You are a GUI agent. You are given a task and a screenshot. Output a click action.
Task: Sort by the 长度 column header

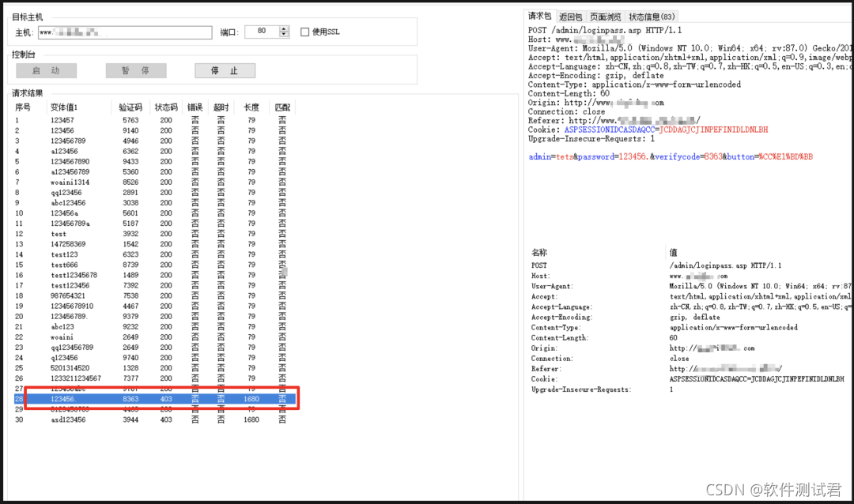coord(251,107)
